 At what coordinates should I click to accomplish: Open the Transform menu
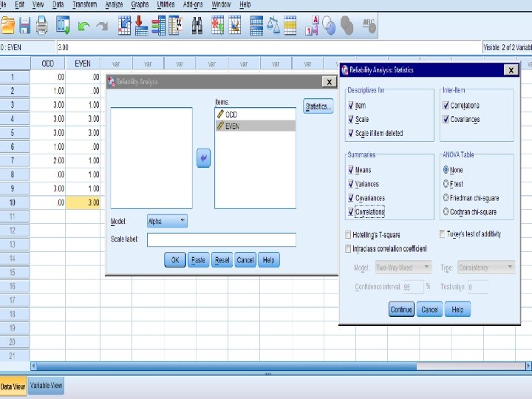pos(85,4)
